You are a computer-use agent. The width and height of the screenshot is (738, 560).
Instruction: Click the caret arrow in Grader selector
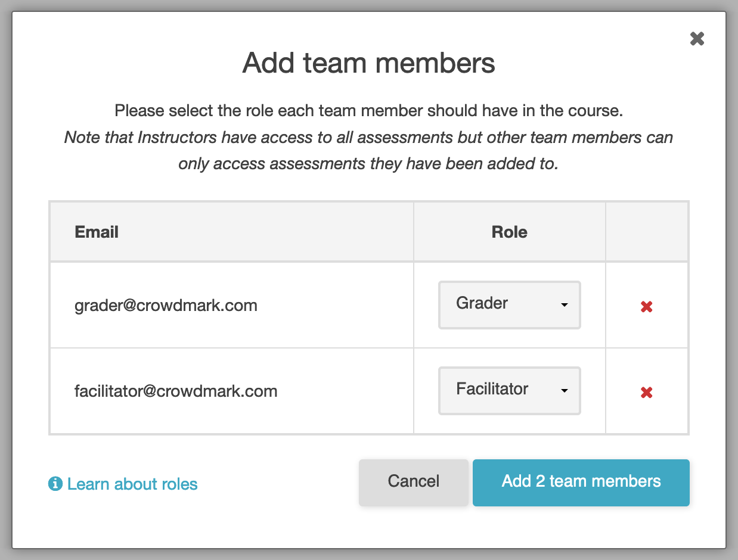565,305
